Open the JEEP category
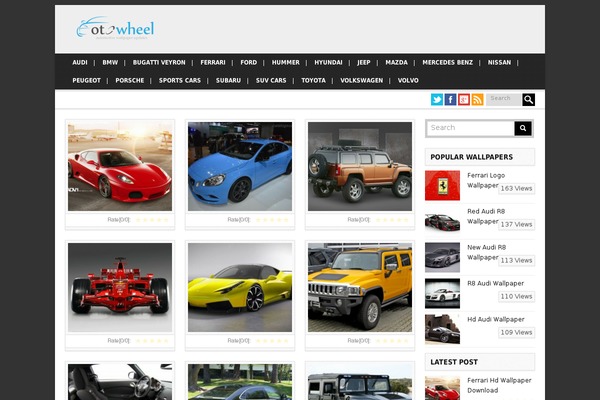 pos(364,62)
